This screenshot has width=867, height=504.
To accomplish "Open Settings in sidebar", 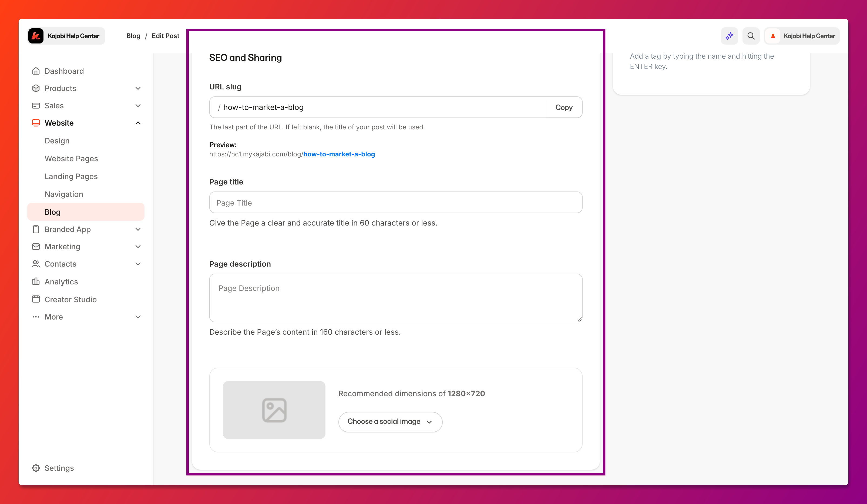I will 59,468.
